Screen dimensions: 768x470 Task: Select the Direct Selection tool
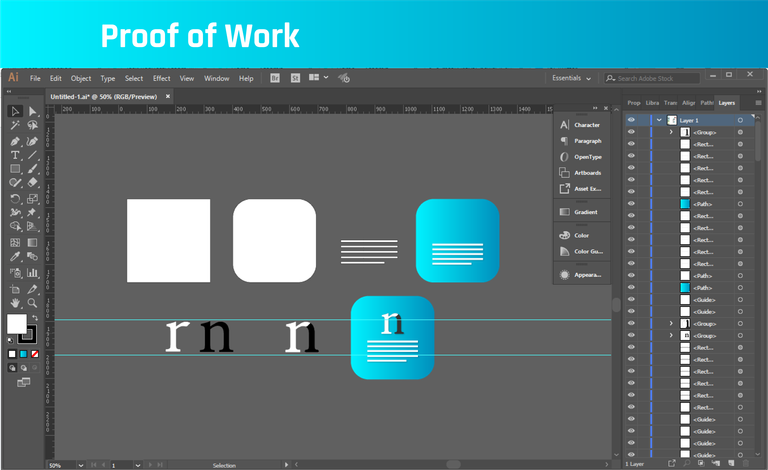(x=32, y=111)
